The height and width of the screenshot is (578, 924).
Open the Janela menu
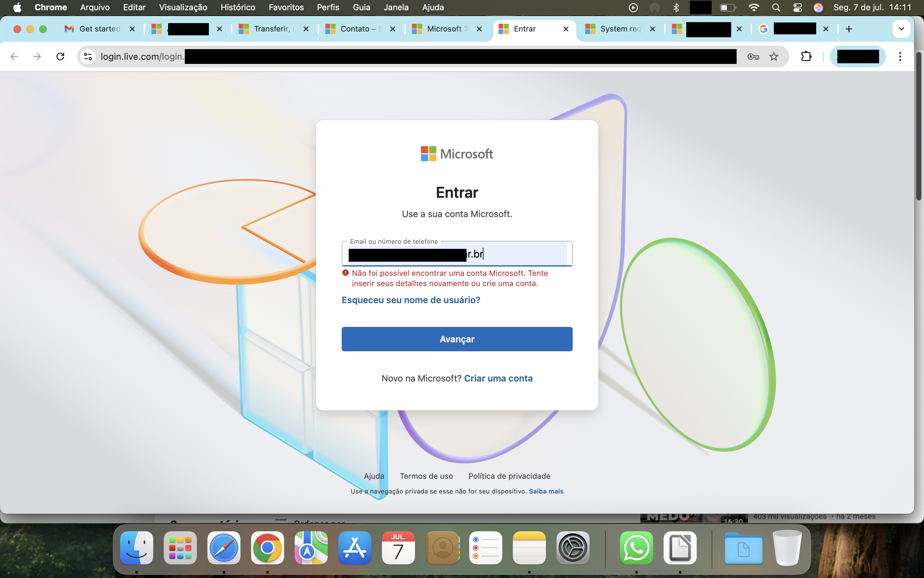click(x=396, y=7)
